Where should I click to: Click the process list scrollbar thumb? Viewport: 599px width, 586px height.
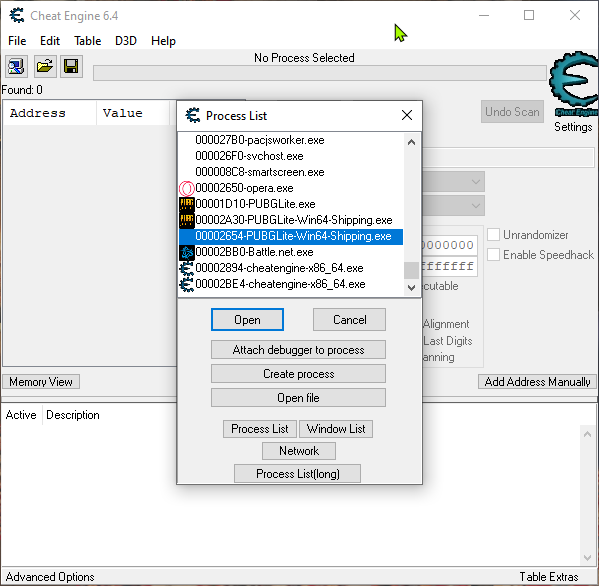click(x=411, y=270)
